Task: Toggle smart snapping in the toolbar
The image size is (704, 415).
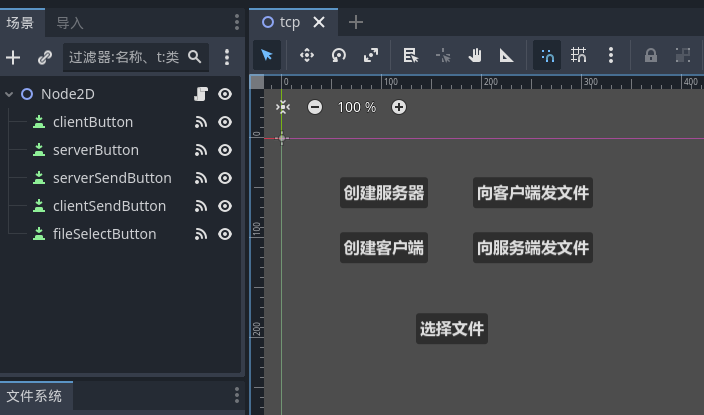Action: [547, 56]
